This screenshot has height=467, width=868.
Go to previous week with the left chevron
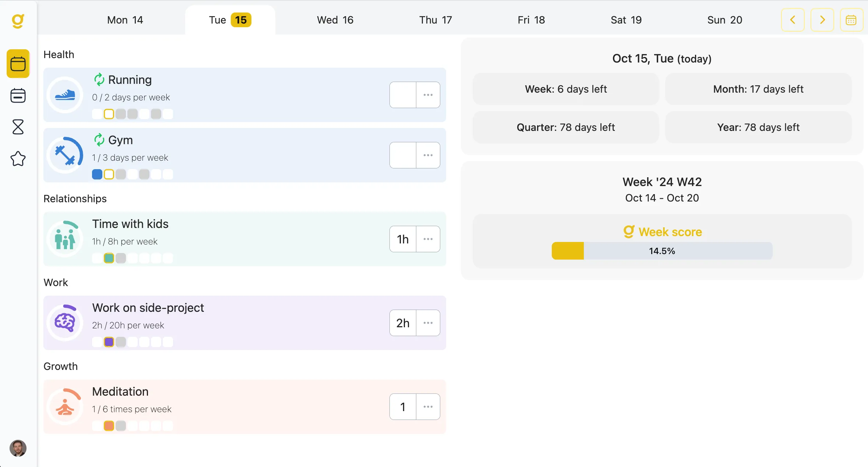pyautogui.click(x=793, y=20)
